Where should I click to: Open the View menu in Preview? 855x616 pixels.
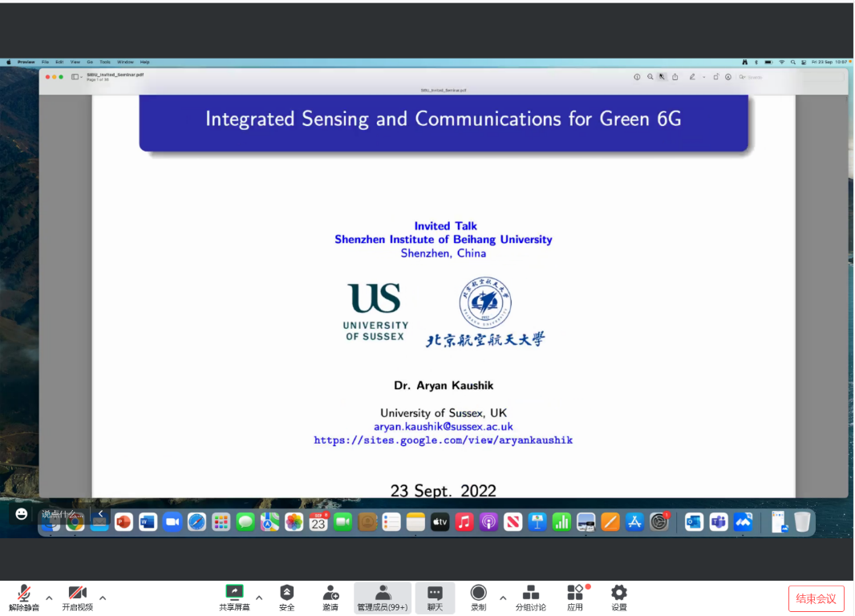click(75, 62)
